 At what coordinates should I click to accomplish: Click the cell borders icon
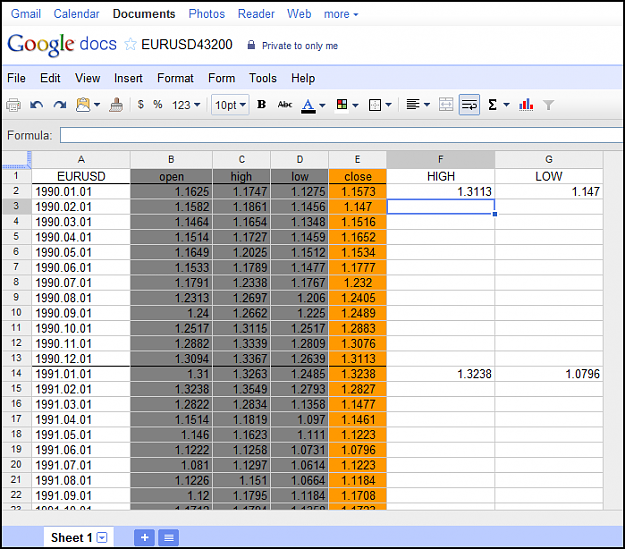coord(375,105)
